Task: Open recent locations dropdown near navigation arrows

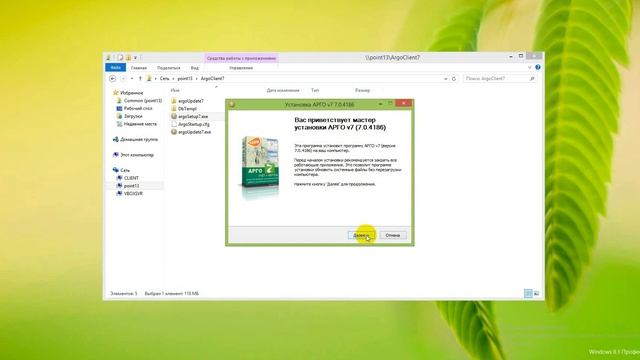Action: tap(132, 78)
